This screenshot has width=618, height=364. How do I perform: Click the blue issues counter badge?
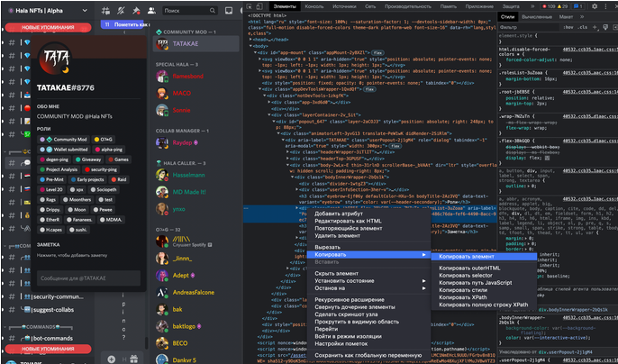(578, 6)
